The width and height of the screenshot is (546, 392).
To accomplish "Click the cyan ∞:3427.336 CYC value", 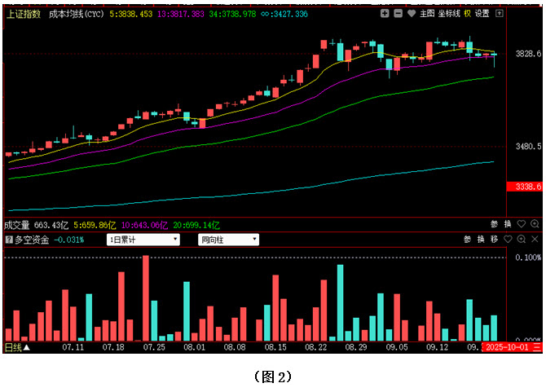I will click(x=284, y=15).
